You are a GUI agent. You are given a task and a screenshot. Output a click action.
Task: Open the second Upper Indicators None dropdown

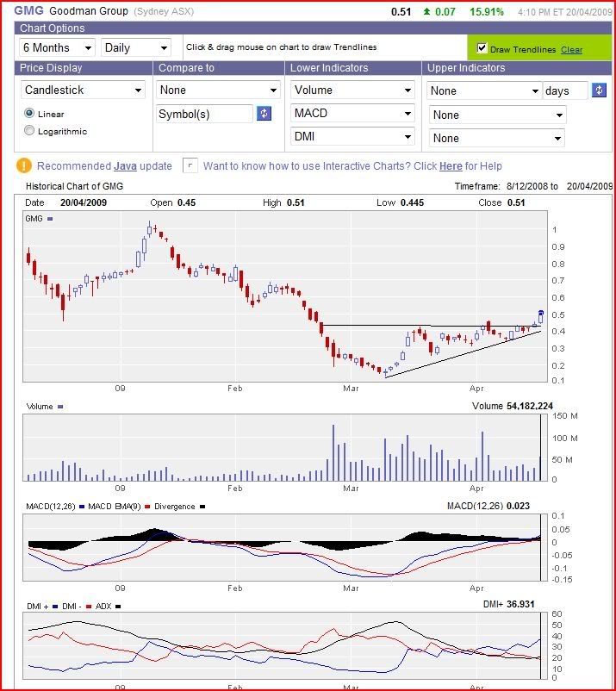pos(497,115)
